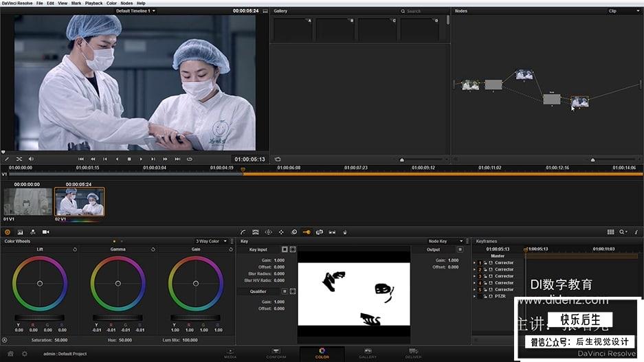Switch to the MEDIA page
The width and height of the screenshot is (644, 362).
click(x=230, y=353)
